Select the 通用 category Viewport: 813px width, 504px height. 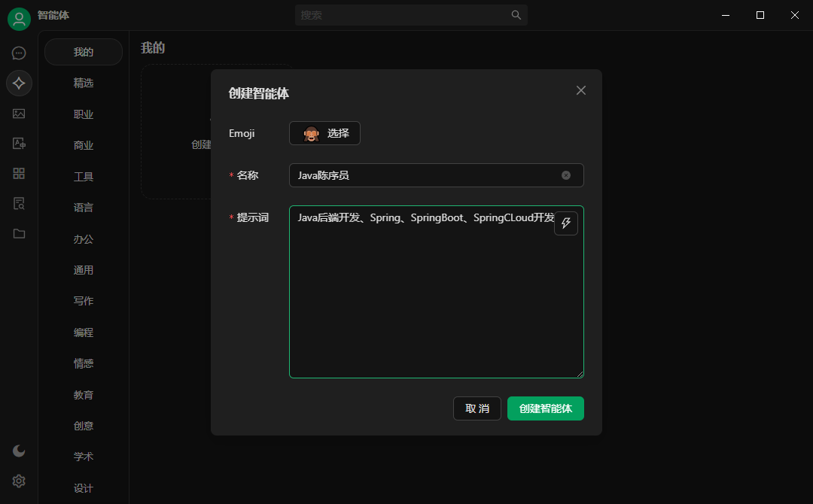pos(84,270)
